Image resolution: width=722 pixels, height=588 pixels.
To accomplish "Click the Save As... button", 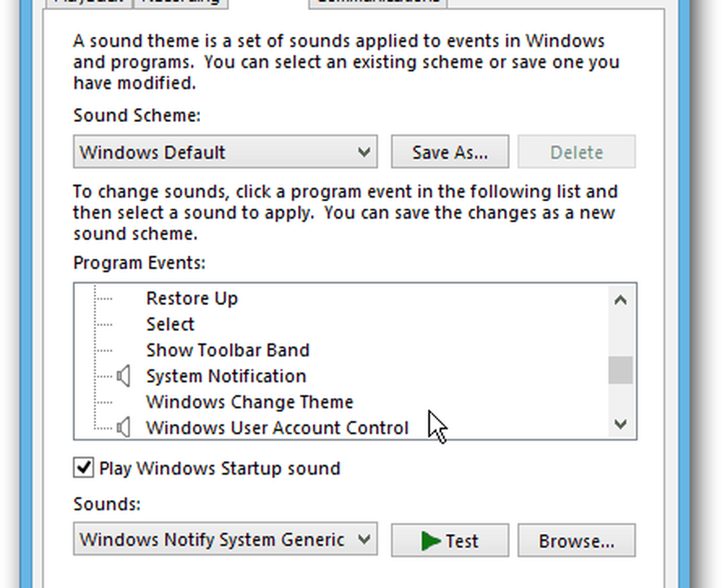I will (x=450, y=152).
